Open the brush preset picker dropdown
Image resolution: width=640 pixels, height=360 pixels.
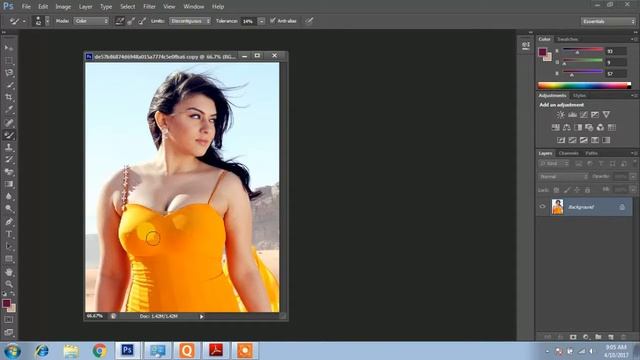pyautogui.click(x=47, y=21)
